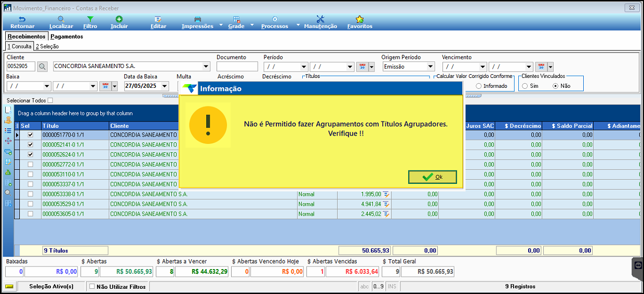This screenshot has height=294, width=644.
Task: Click the speech bubble with plus sidebar icon
Action: [x=8, y=152]
